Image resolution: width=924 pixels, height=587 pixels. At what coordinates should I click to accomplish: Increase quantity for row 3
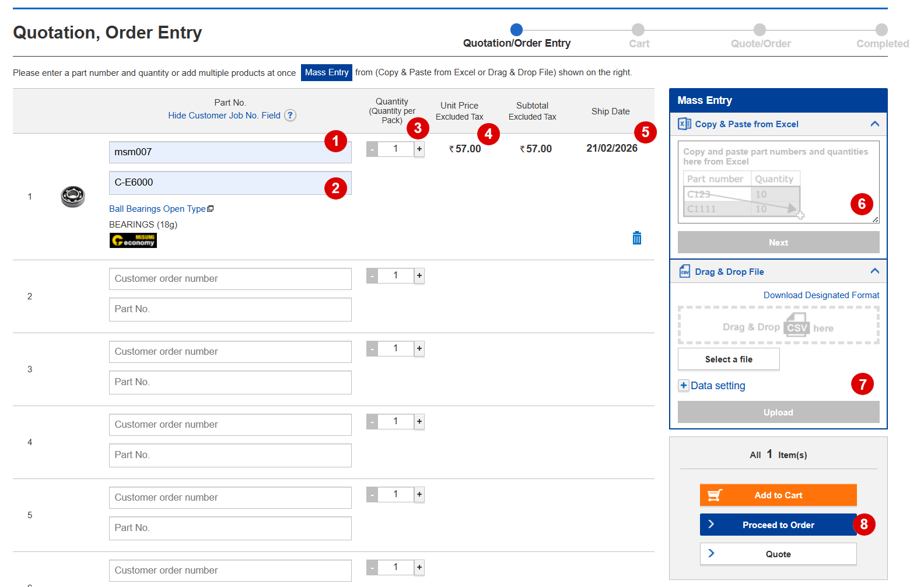coord(419,349)
